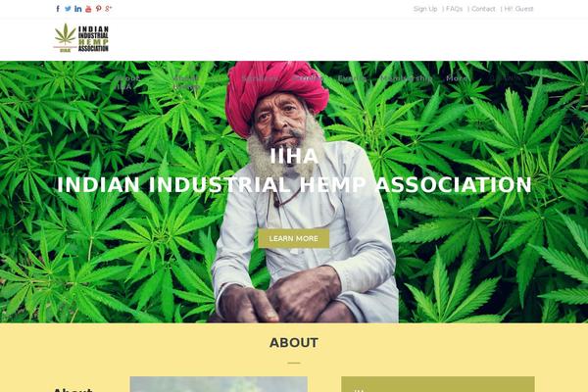Expand the More menu dropdown
The width and height of the screenshot is (588, 392).
pyautogui.click(x=457, y=78)
